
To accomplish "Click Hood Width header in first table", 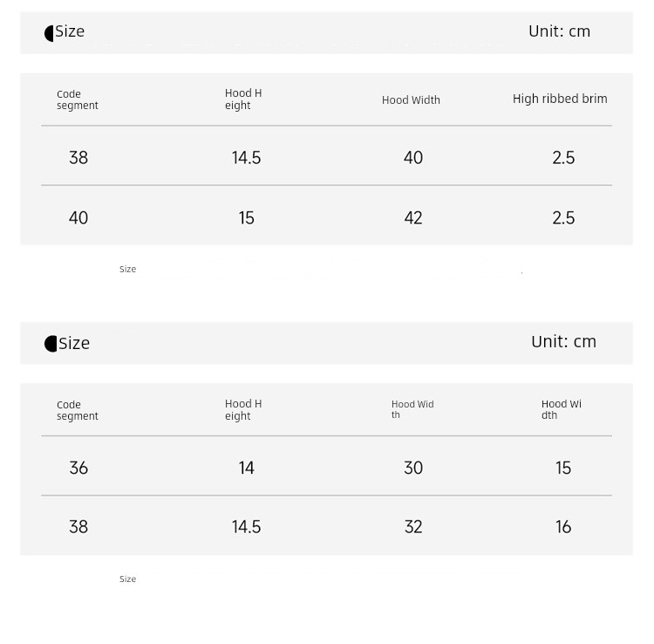I will [x=411, y=100].
